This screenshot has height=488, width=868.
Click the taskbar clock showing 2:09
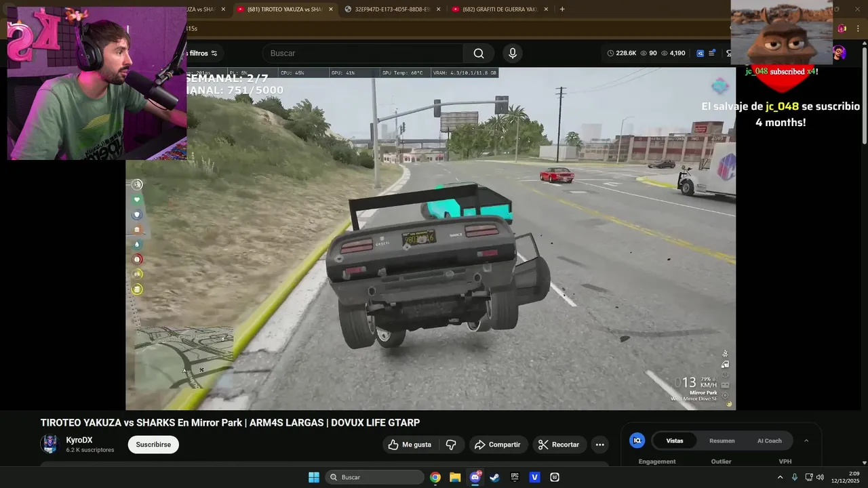coord(846,477)
